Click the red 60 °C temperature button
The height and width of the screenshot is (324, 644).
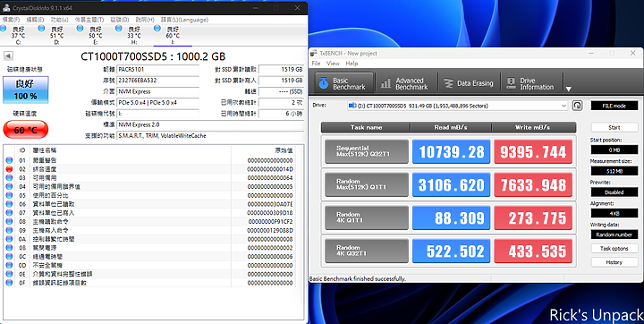25,130
